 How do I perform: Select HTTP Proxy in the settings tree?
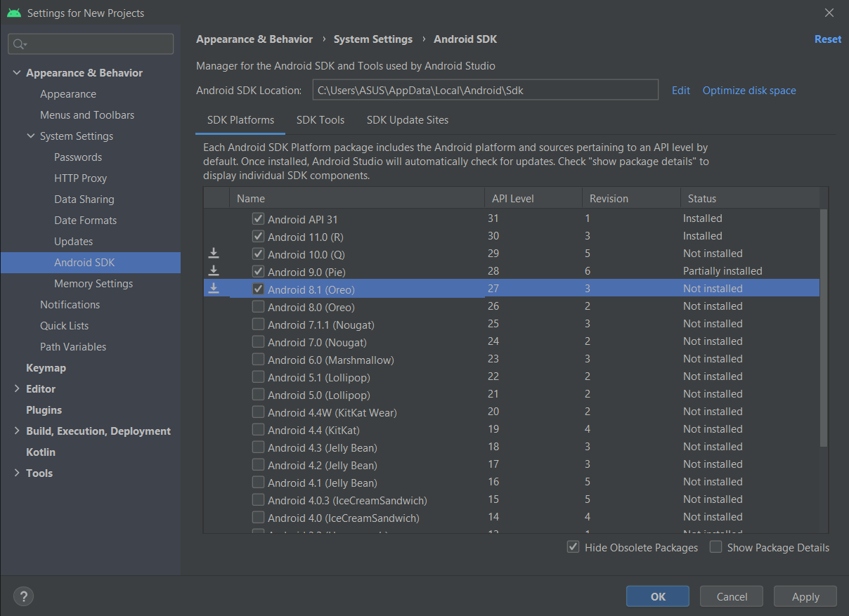[x=80, y=178]
